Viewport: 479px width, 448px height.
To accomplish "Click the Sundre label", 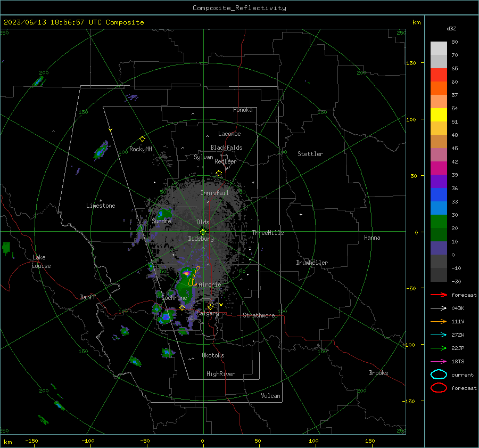I will 161,221.
